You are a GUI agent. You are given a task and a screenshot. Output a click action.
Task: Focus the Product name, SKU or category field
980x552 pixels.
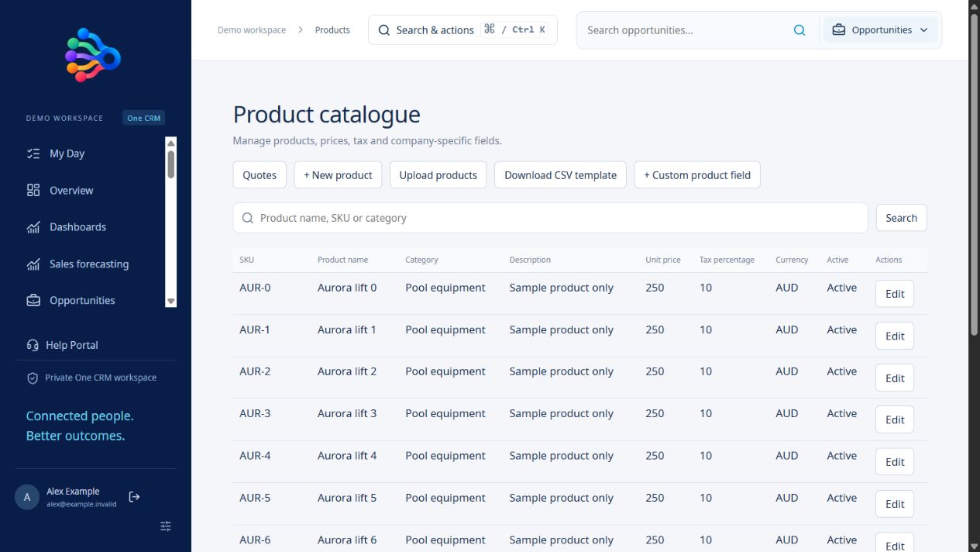click(550, 218)
